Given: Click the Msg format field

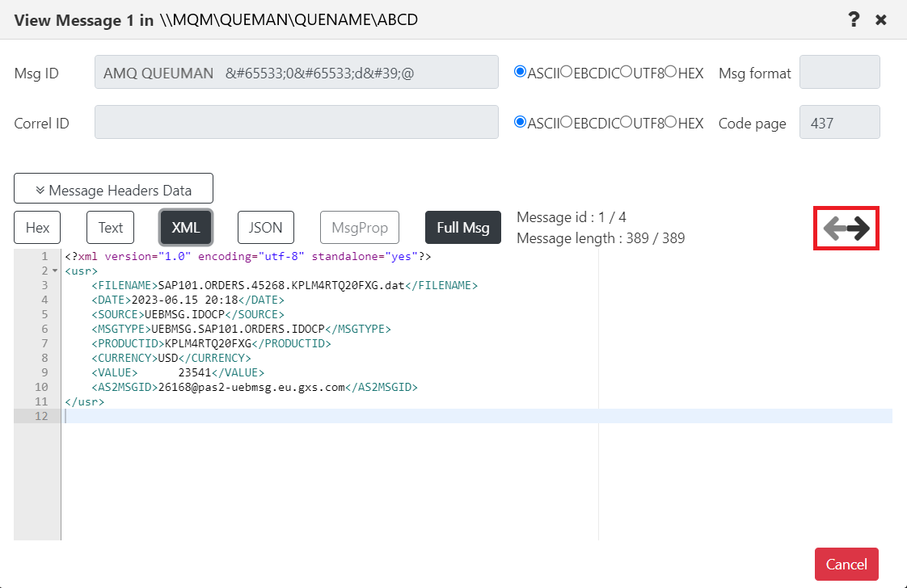Looking at the screenshot, I should (x=839, y=72).
